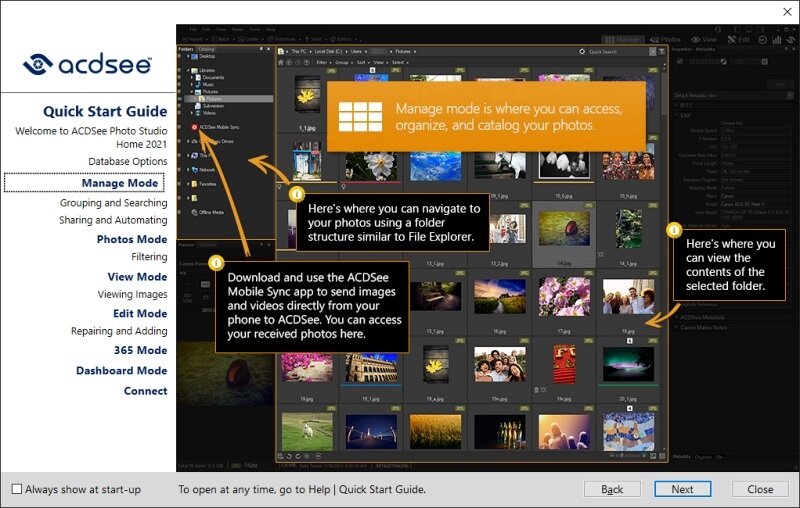Click the Close button at bottom
Image resolution: width=800 pixels, height=508 pixels.
click(x=760, y=489)
